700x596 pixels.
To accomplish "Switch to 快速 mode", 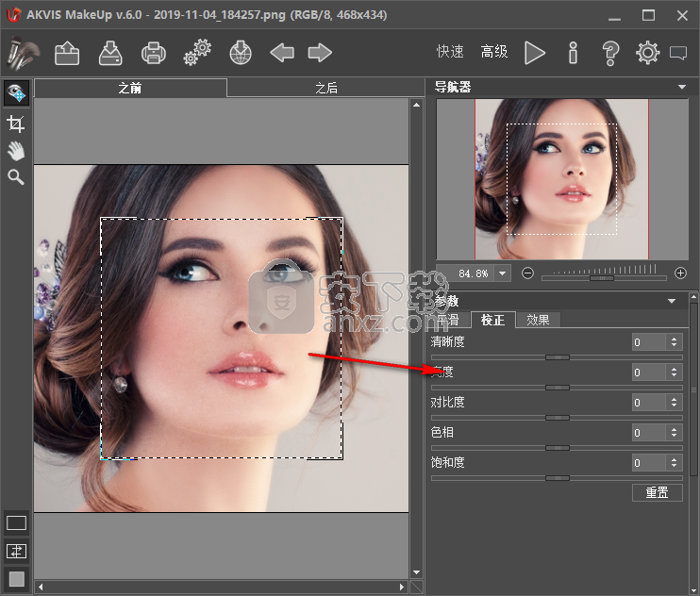I will (x=450, y=52).
